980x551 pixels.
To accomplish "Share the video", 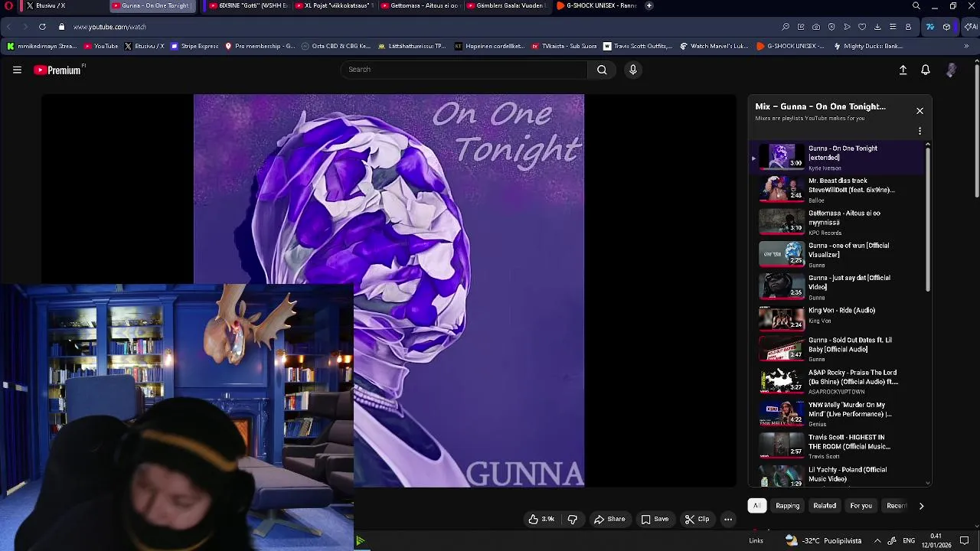I will point(609,519).
